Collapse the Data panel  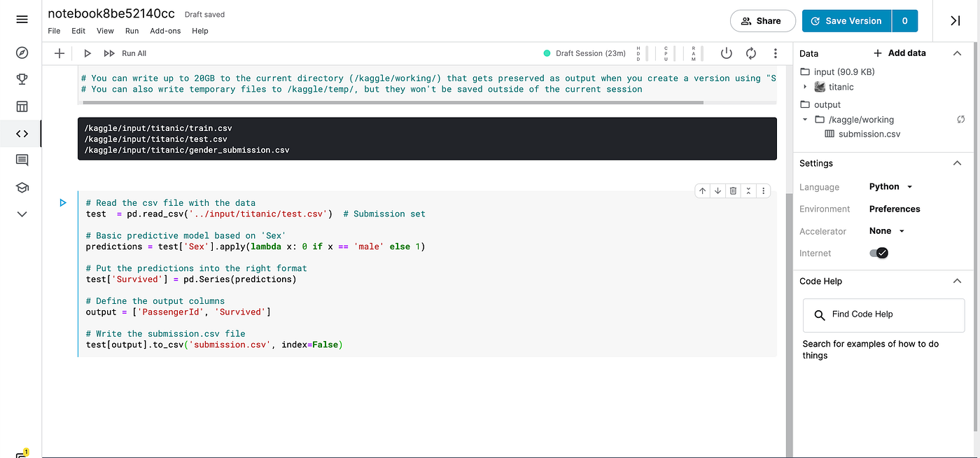(x=958, y=53)
